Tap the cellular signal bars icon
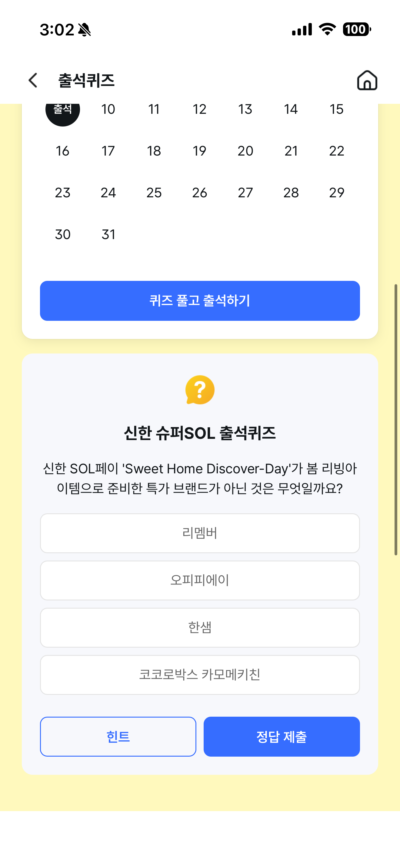 (x=302, y=29)
